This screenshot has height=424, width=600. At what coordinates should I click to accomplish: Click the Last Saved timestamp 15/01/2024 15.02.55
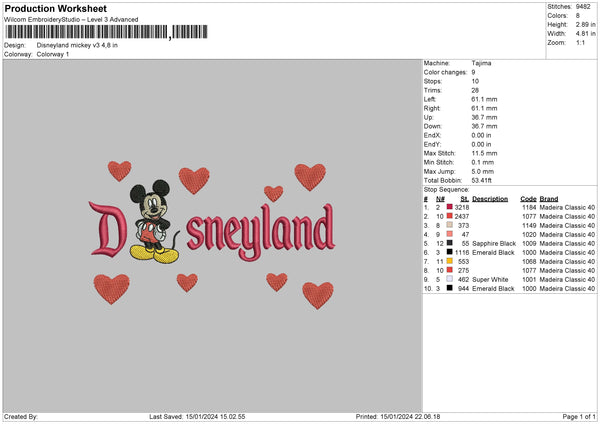215,416
